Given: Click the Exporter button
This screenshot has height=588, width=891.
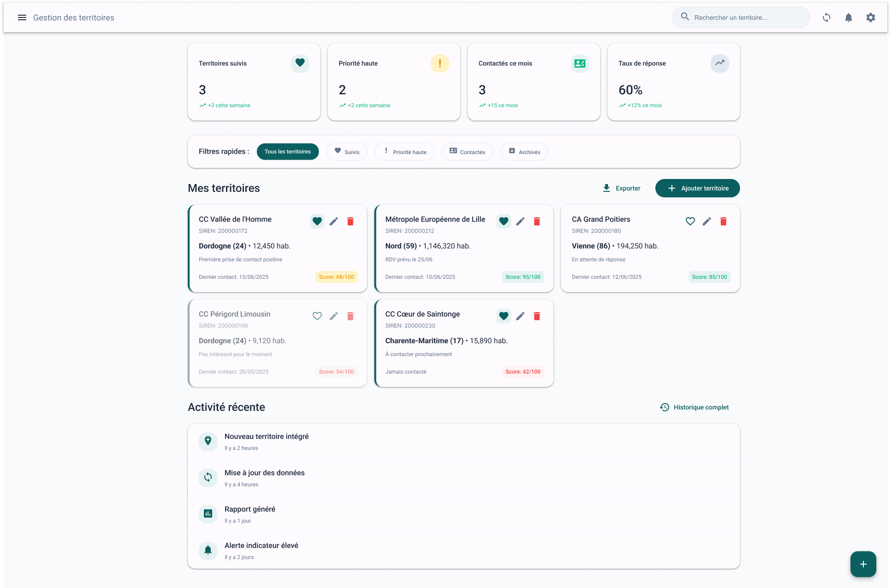Looking at the screenshot, I should tap(621, 188).
